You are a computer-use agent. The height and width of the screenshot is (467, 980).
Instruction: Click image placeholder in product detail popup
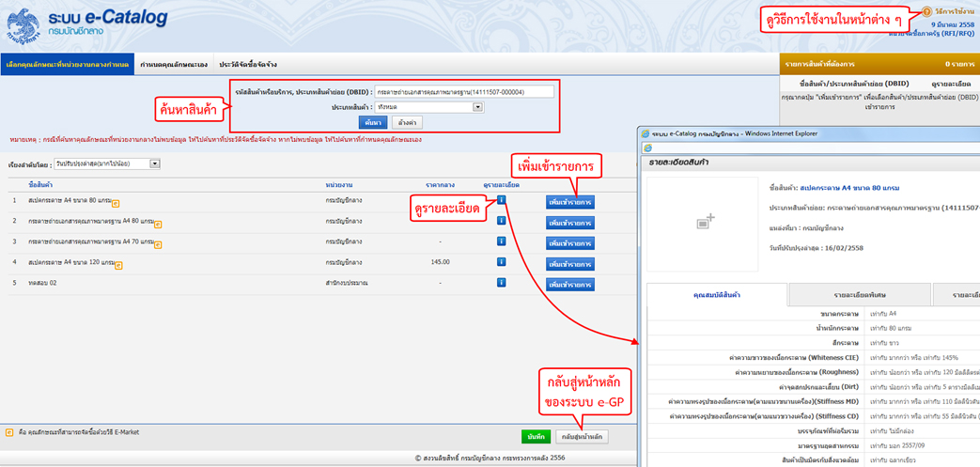click(706, 221)
